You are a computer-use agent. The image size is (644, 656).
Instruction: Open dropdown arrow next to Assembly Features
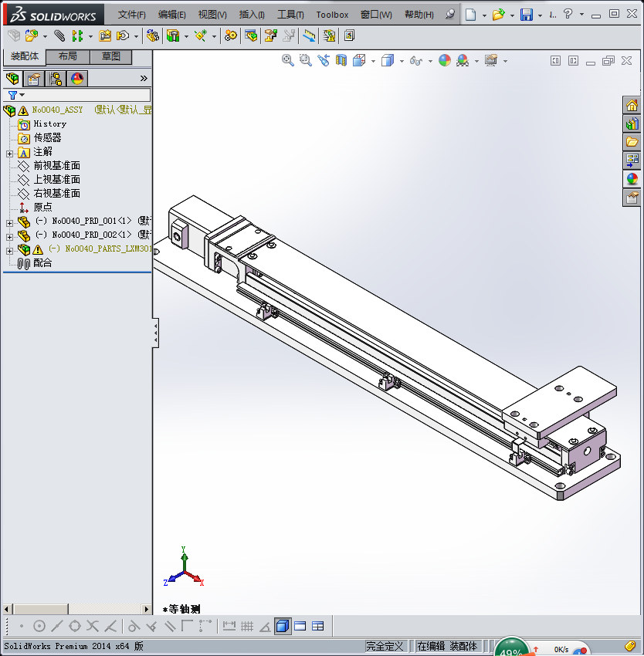point(186,37)
